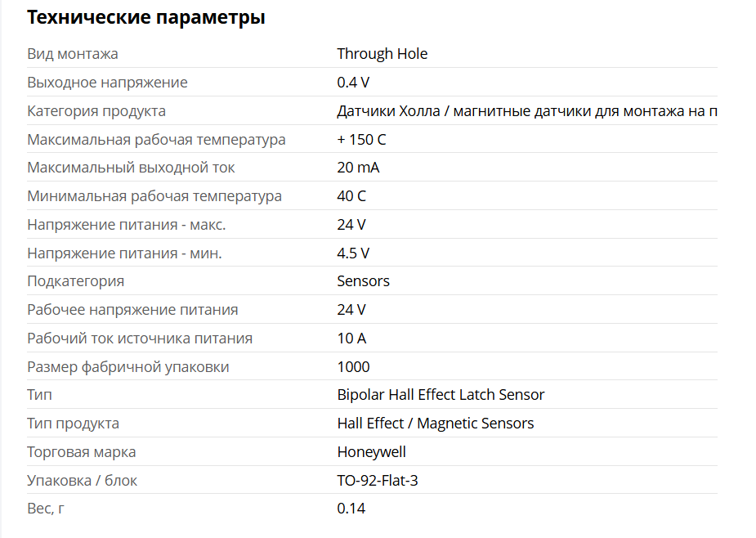This screenshot has height=538, width=756.
Task: Click the "+ 150 C" maximum temperature value
Action: 361,140
